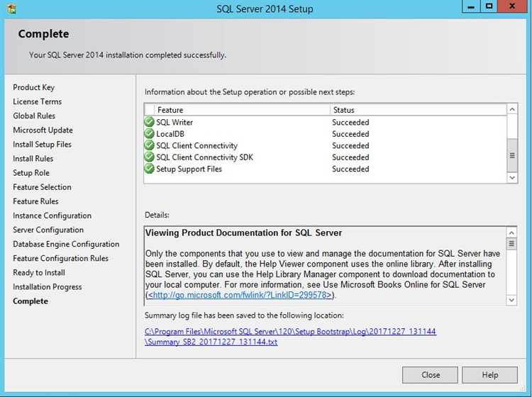Screen dimensions: 532x397
Task: Click Succeeded status for SQL Writer
Action: [x=350, y=122]
